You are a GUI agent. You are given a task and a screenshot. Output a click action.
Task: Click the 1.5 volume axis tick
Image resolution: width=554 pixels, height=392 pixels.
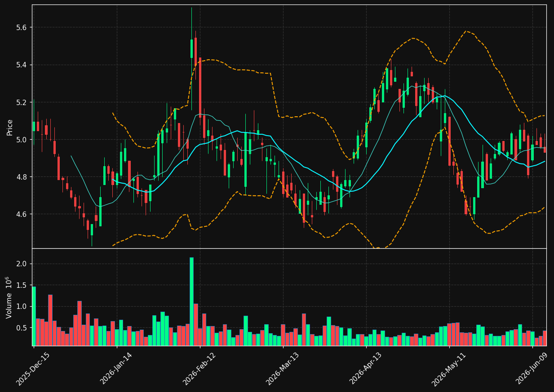(22, 285)
